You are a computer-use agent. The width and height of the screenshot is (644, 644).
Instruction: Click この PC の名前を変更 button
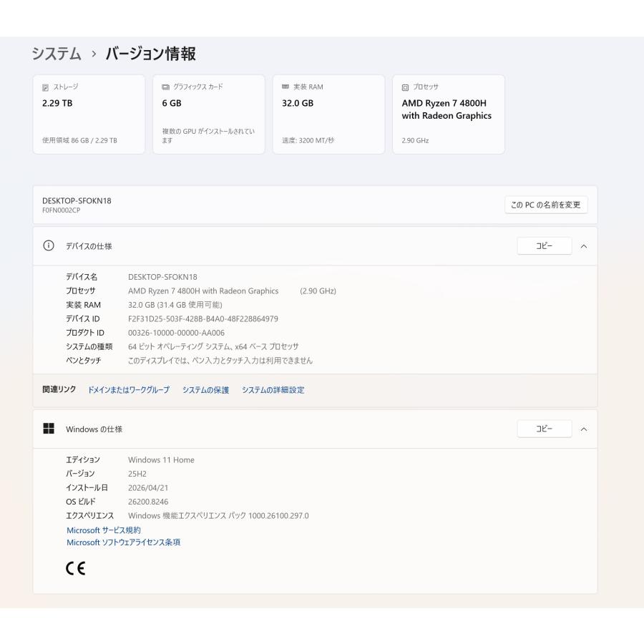point(546,205)
